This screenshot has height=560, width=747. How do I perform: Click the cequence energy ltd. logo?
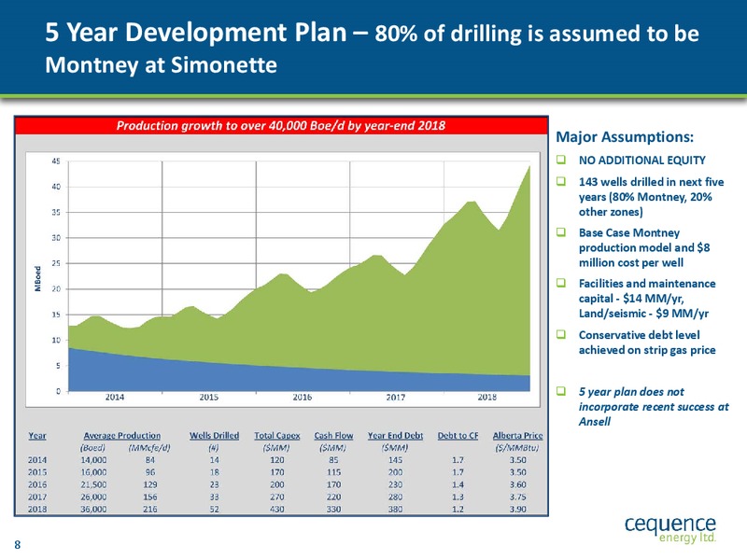670,529
